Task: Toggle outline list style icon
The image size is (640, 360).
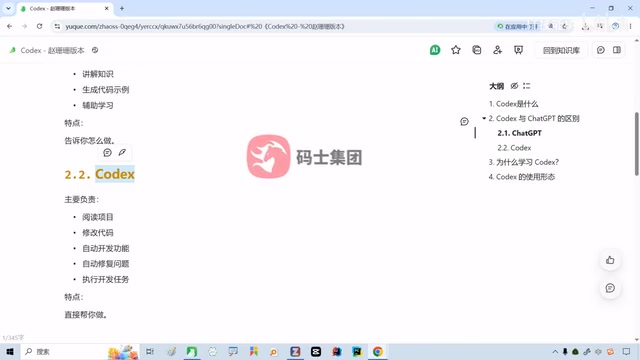Action: 527,86
